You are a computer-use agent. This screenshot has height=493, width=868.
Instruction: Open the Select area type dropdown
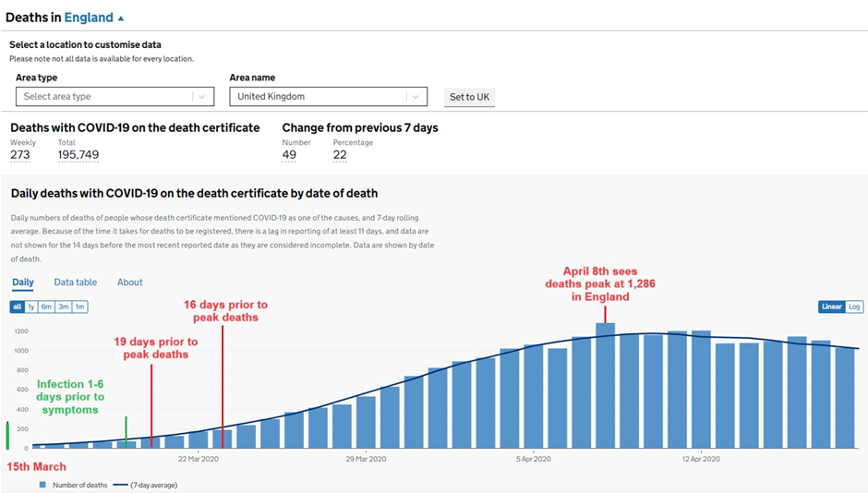(115, 97)
